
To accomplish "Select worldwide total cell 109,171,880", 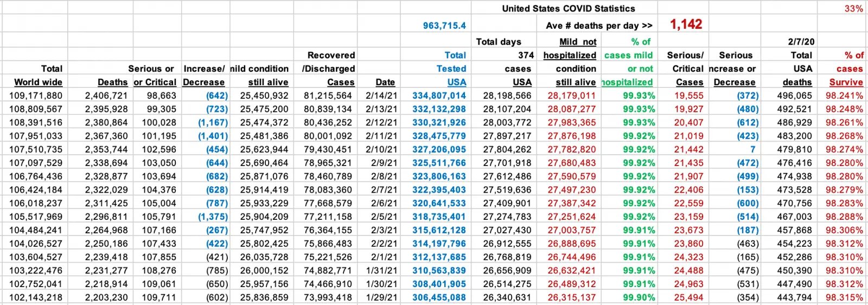I will tap(36, 96).
